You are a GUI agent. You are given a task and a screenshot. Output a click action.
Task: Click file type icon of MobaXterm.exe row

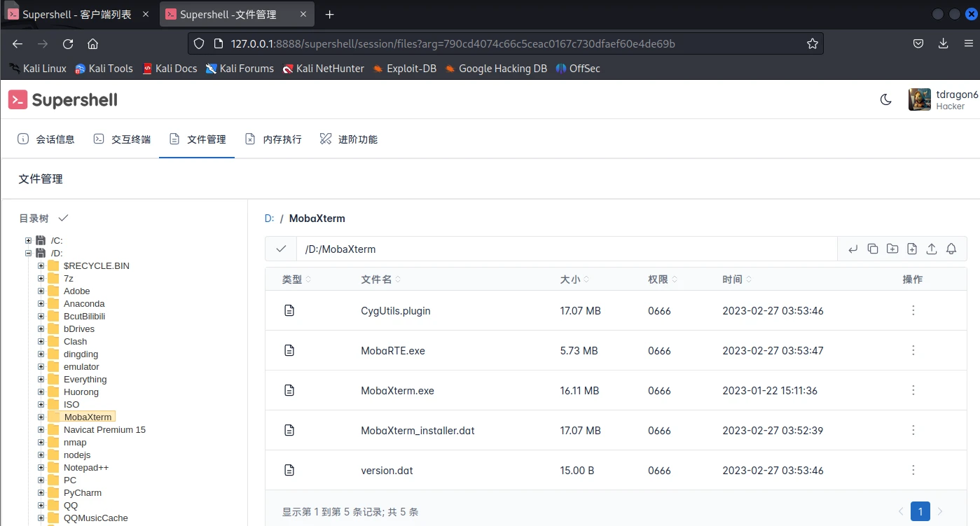pos(289,390)
